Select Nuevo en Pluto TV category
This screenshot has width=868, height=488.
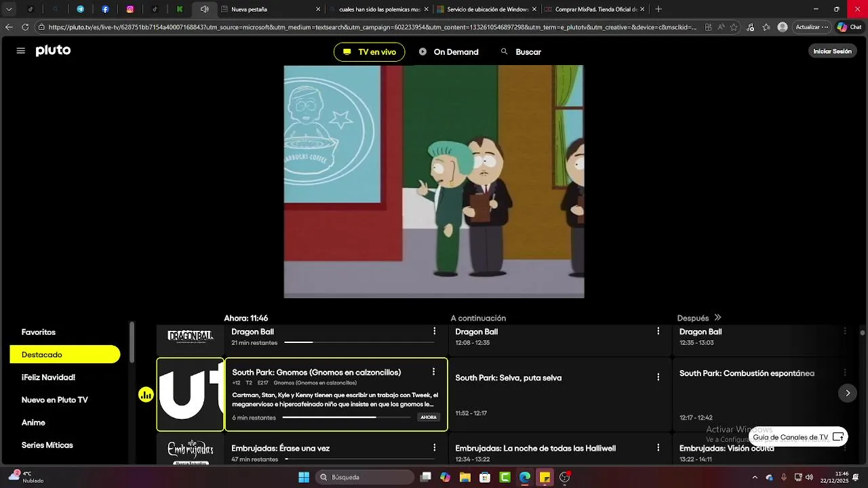click(x=54, y=400)
